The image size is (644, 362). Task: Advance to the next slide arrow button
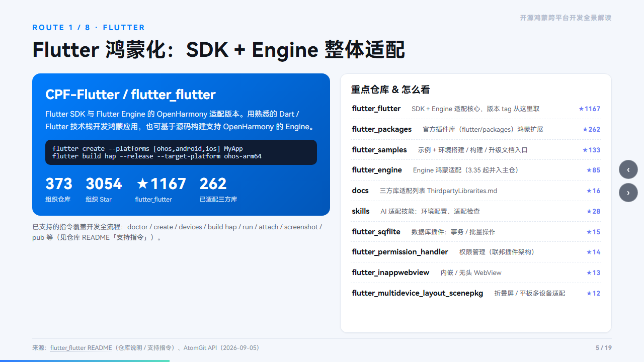click(628, 193)
